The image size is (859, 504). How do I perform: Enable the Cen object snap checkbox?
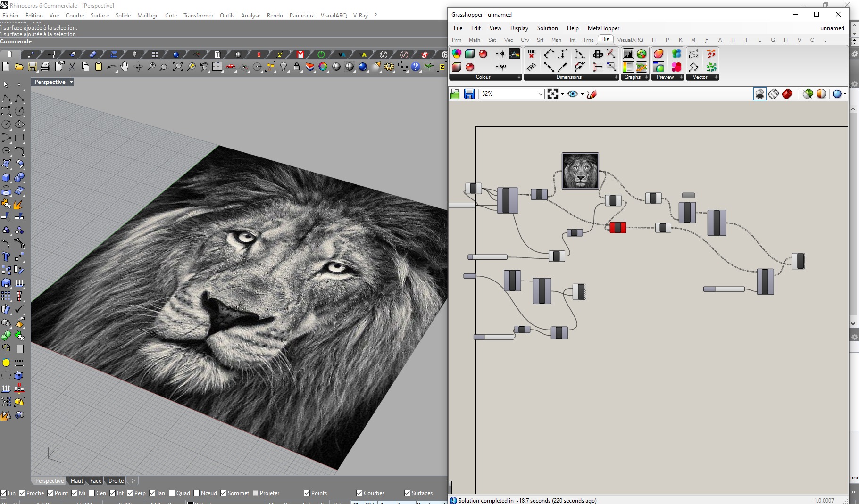pos(92,493)
